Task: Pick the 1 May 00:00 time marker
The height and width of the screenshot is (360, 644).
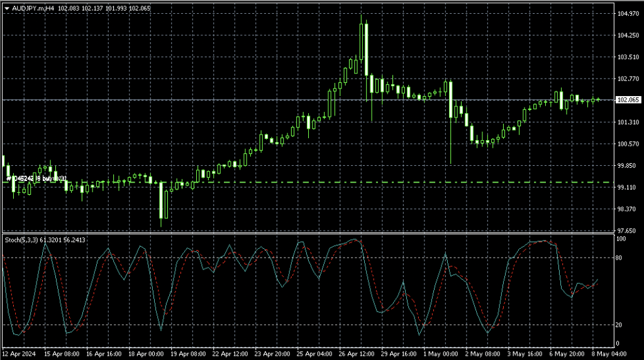Action: click(440, 354)
